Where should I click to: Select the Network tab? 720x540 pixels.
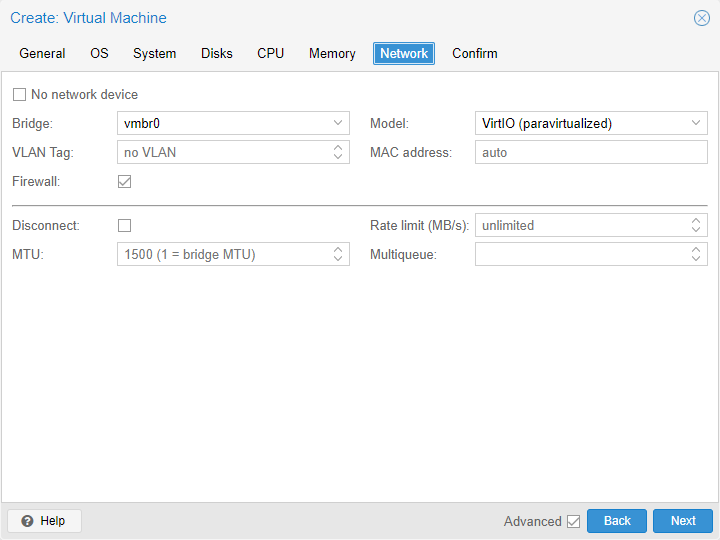404,54
